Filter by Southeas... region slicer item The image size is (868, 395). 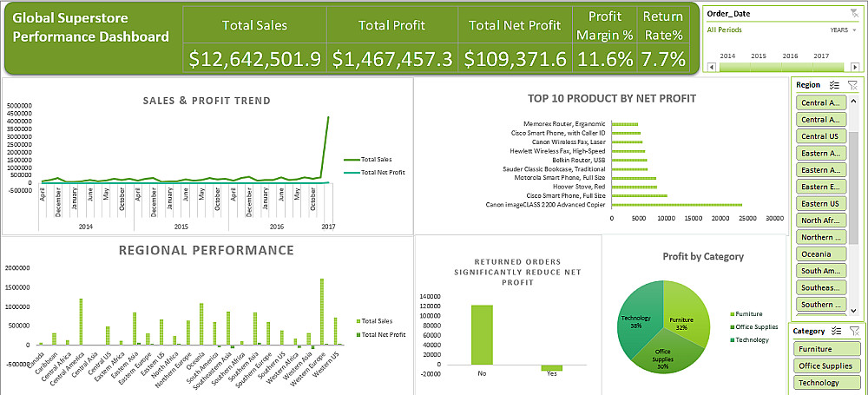(821, 287)
